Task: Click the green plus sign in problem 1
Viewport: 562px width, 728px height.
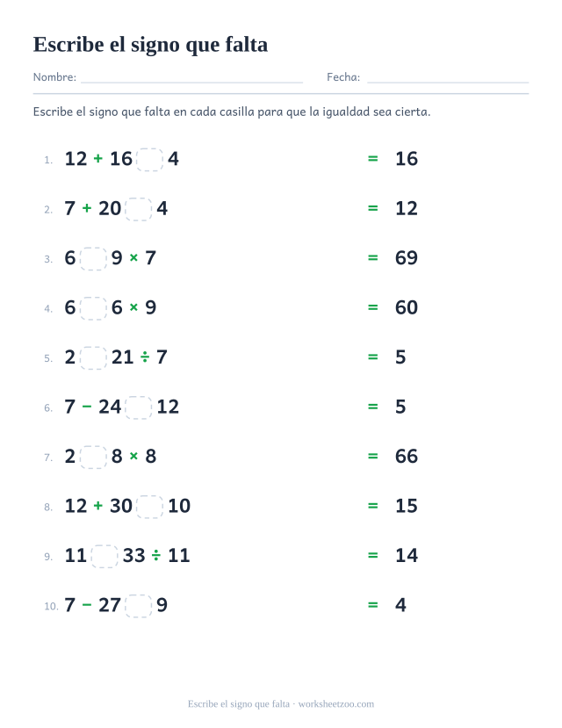Action: [98, 159]
